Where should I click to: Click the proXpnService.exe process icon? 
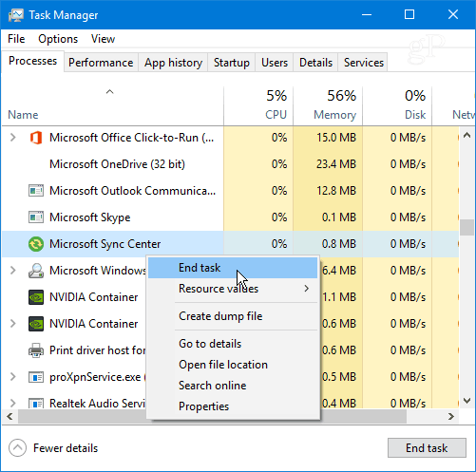pyautogui.click(x=36, y=377)
